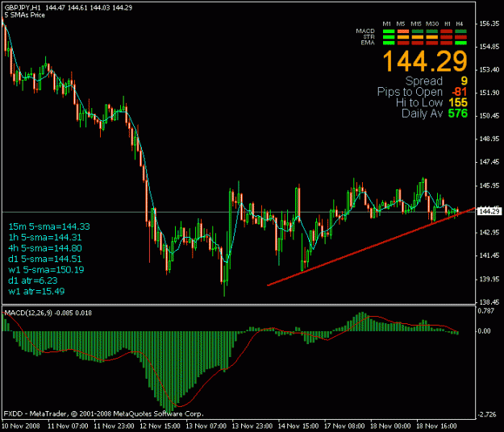Click the green Daily Av value 576
The height and width of the screenshot is (432, 504).
tap(458, 114)
